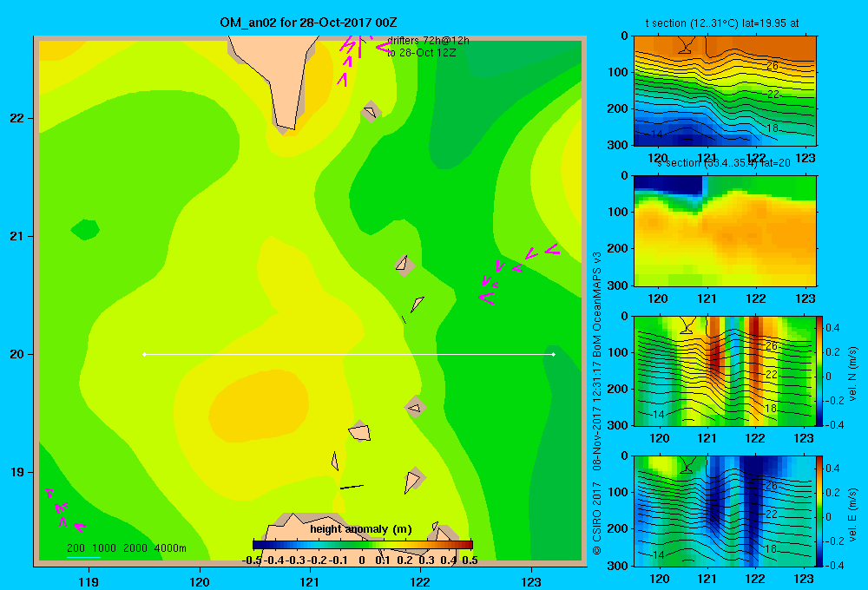Select the 'vel. E (m/s)' axis label
Viewport: 868px width, 590px height.
(852, 515)
